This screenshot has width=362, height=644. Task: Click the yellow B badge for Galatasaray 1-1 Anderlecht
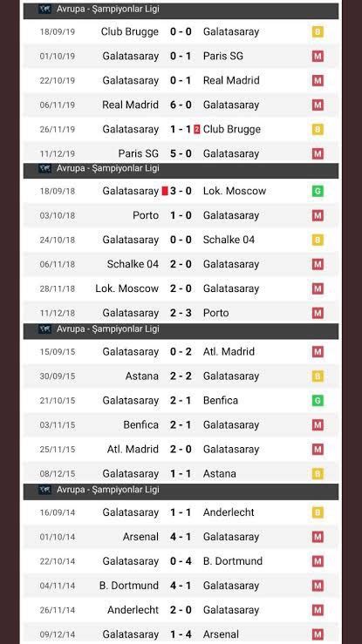[318, 512]
